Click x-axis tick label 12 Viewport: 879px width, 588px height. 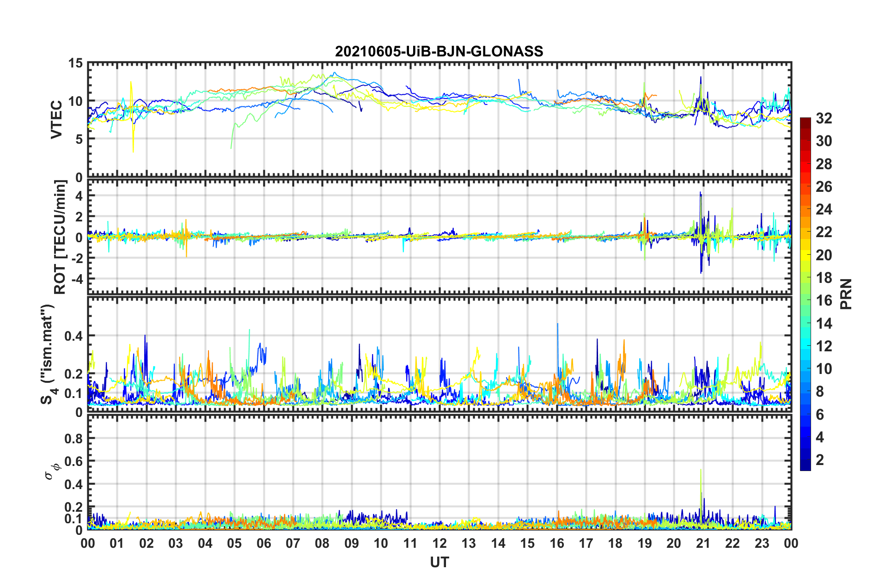tap(439, 543)
